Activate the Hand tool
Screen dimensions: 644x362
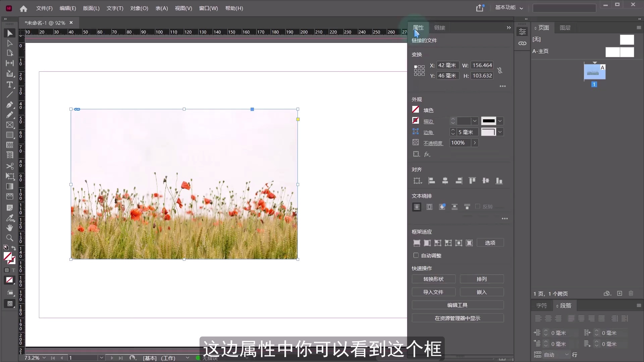coord(10,228)
